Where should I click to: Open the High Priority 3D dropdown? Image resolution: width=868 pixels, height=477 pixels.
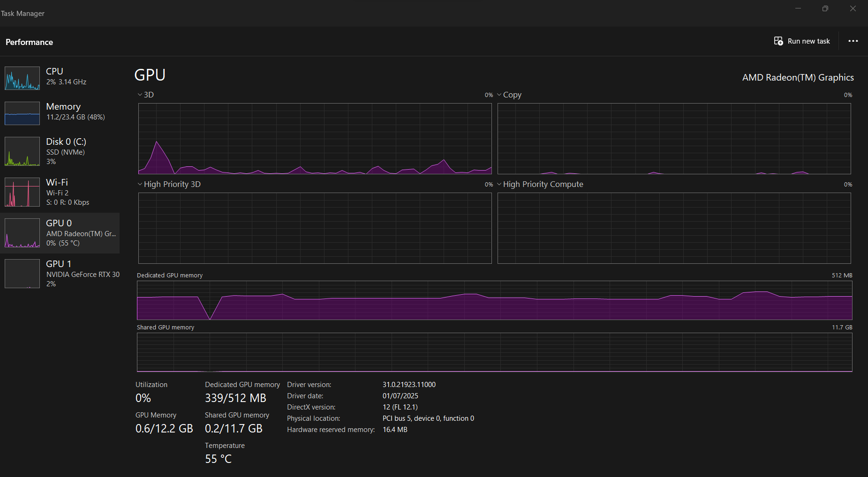[140, 184]
